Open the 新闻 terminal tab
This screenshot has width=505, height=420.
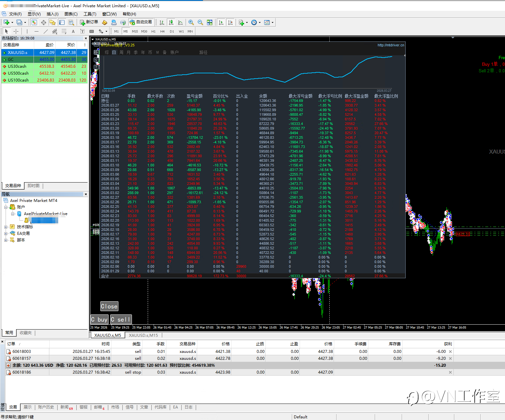pos(66,407)
